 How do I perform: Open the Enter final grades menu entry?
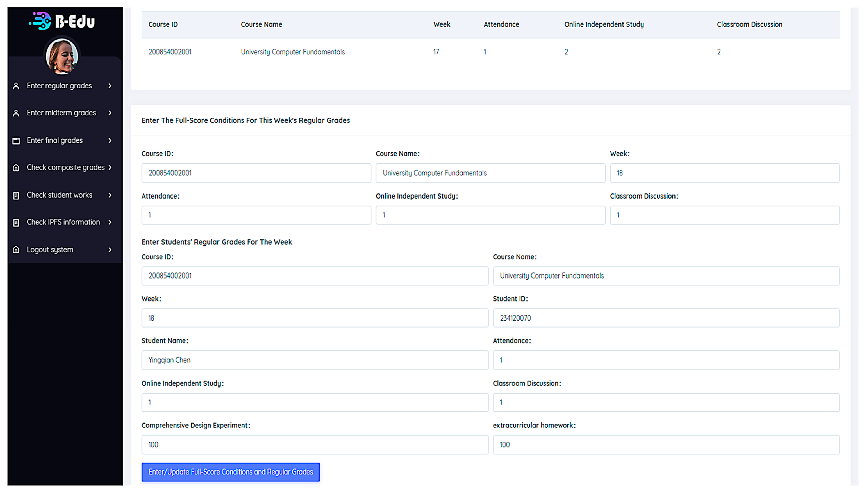[55, 140]
